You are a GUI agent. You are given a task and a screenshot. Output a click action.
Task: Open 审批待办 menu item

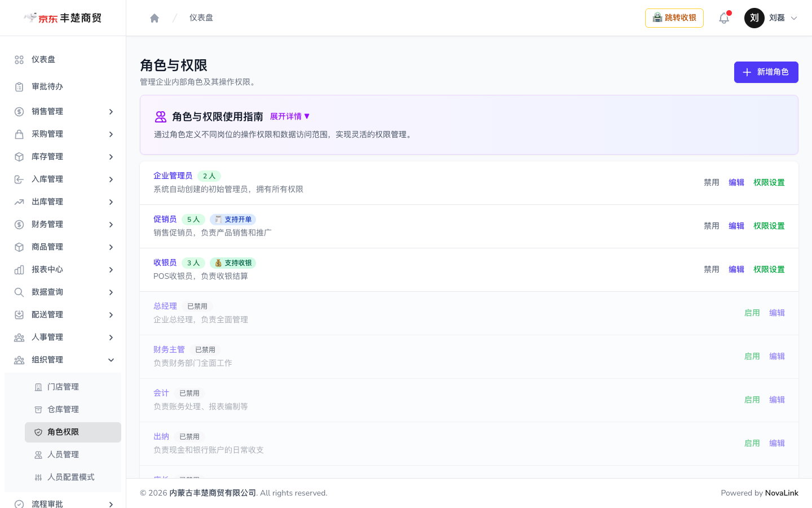pos(63,87)
